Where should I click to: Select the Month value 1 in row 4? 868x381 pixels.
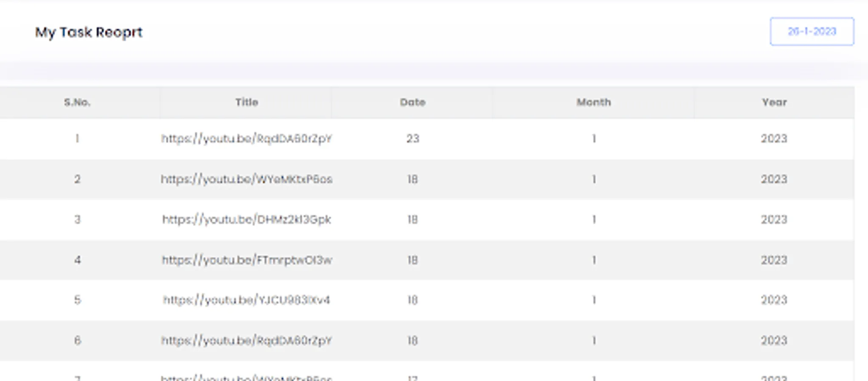[594, 260]
